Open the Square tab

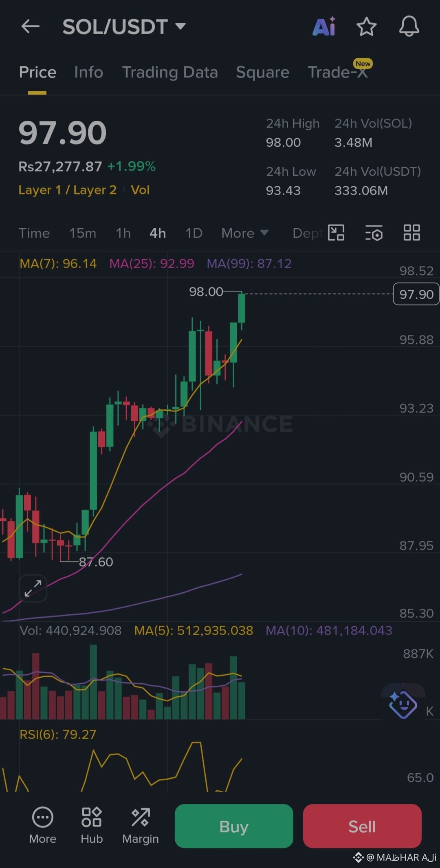[x=262, y=72]
